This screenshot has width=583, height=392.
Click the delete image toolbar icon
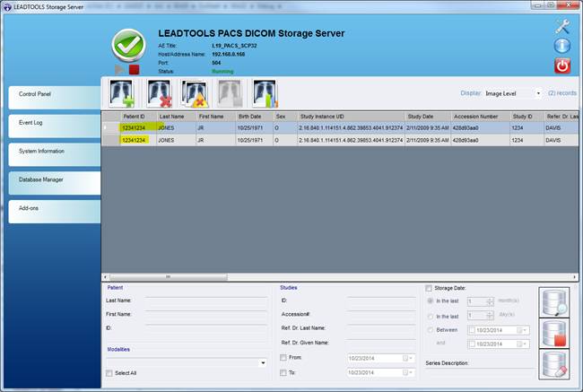coord(159,93)
